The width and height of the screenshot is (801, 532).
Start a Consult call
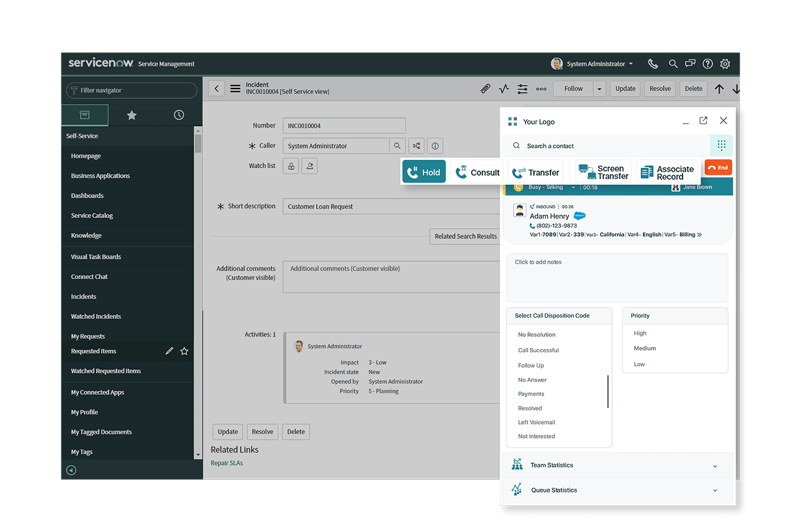coord(477,172)
